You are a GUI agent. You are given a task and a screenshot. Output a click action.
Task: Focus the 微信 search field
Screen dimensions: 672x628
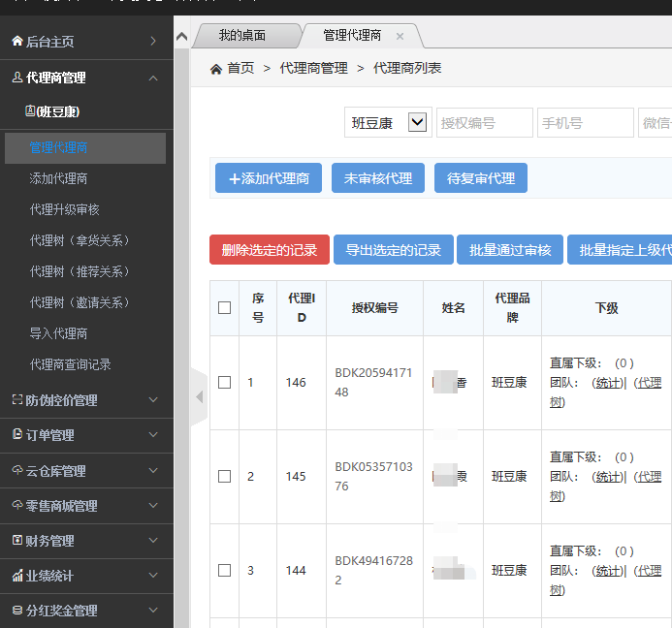pyautogui.click(x=656, y=122)
